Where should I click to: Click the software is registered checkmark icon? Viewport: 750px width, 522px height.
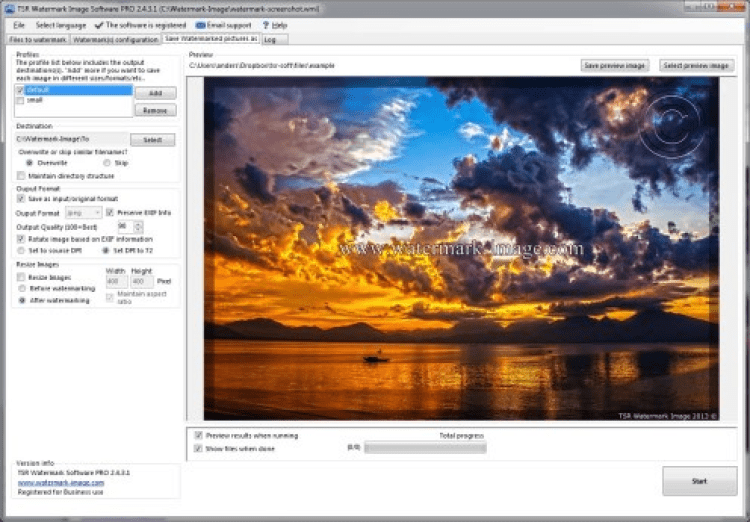pos(98,24)
